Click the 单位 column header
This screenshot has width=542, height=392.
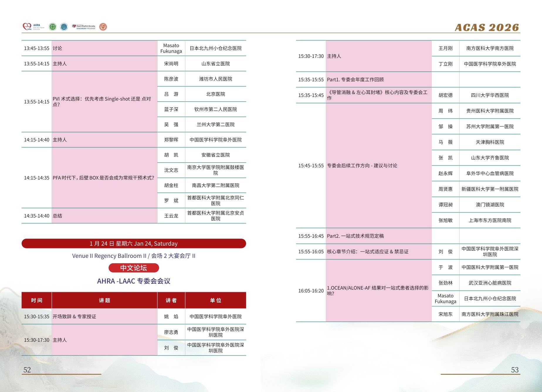tap(216, 300)
